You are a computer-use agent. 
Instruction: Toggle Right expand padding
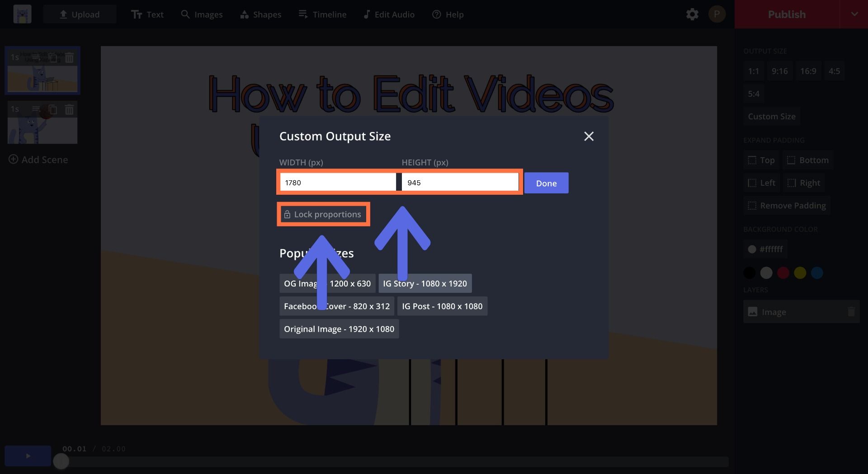pyautogui.click(x=804, y=183)
